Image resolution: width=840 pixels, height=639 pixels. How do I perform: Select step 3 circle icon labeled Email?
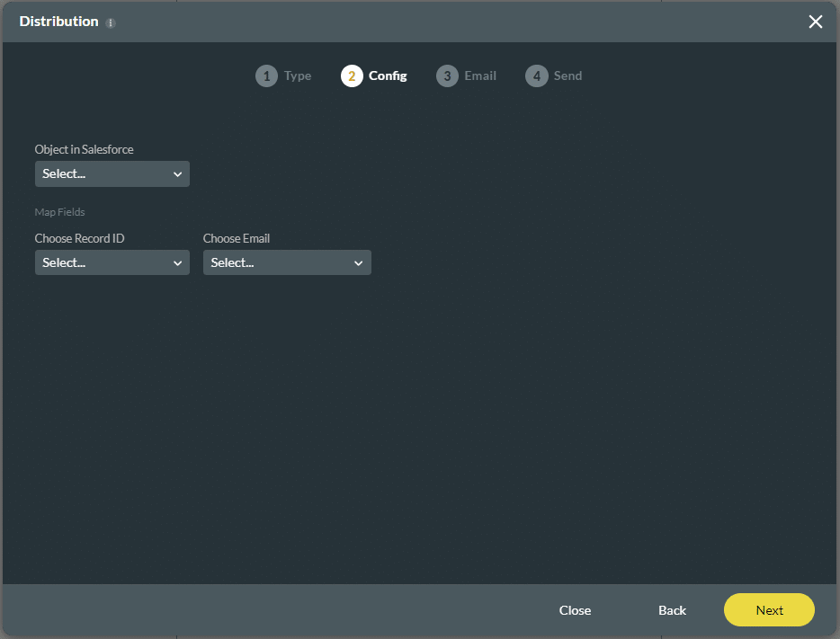coord(447,75)
